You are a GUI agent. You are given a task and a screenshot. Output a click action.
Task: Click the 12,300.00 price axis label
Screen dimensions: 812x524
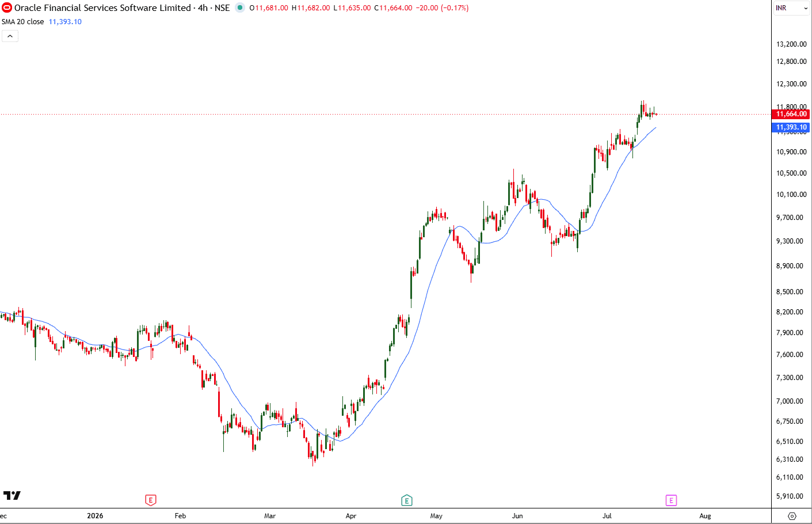pyautogui.click(x=791, y=84)
